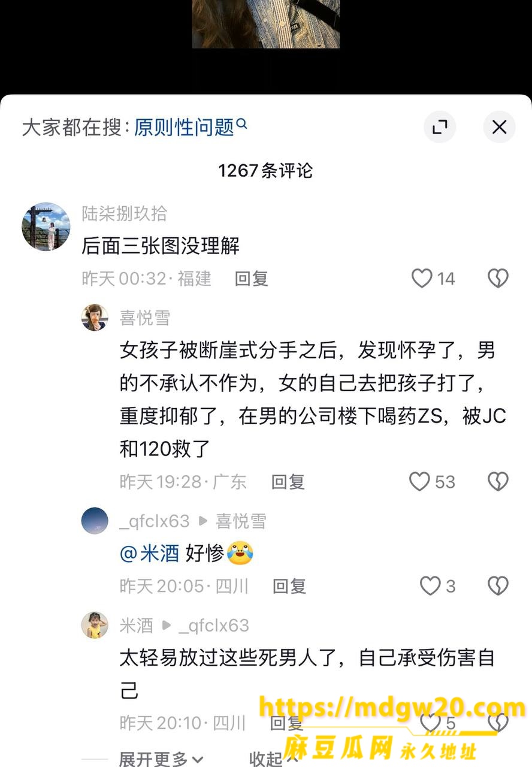Reply to 喜悦雪's comment from 广东
This screenshot has width=532, height=767.
tap(288, 482)
